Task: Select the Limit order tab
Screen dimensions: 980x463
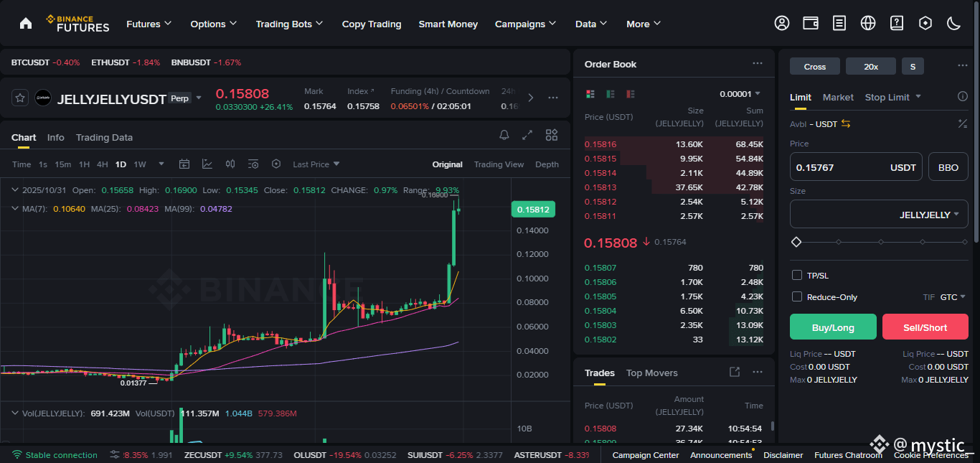Action: coord(801,97)
